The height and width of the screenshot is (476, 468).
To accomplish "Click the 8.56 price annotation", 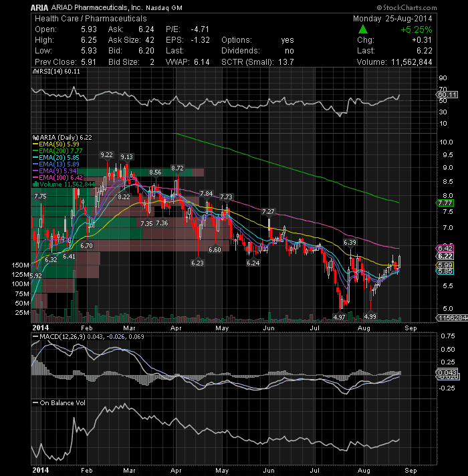I will [155, 172].
